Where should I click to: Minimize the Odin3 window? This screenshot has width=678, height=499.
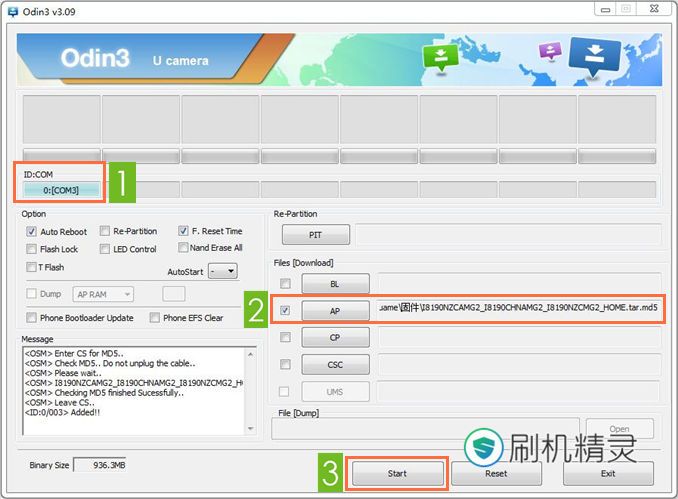(x=605, y=9)
